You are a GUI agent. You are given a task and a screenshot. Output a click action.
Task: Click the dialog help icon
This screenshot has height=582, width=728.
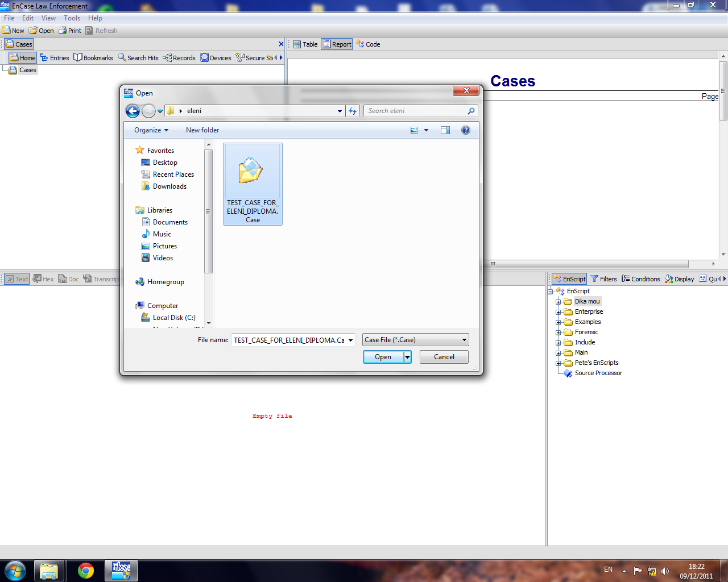[466, 130]
